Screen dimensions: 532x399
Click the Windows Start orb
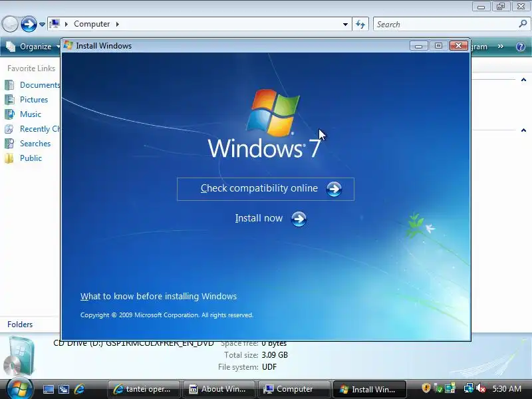pos(19,388)
